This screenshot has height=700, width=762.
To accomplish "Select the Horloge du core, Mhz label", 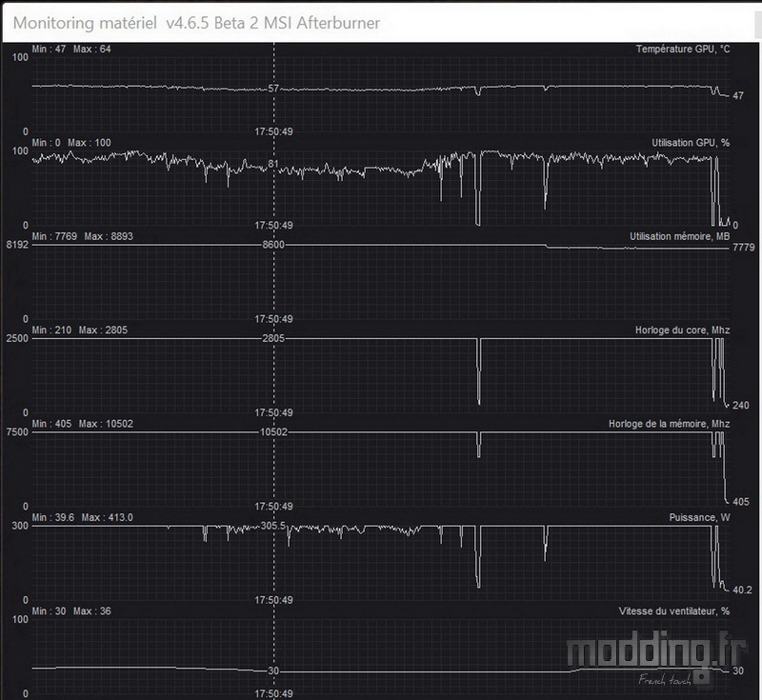I will pos(682,330).
